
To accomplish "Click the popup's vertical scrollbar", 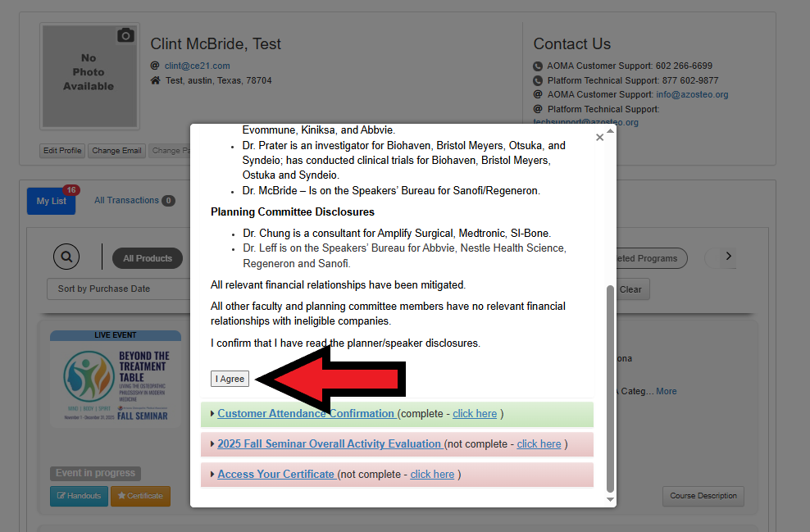I will tap(609, 385).
